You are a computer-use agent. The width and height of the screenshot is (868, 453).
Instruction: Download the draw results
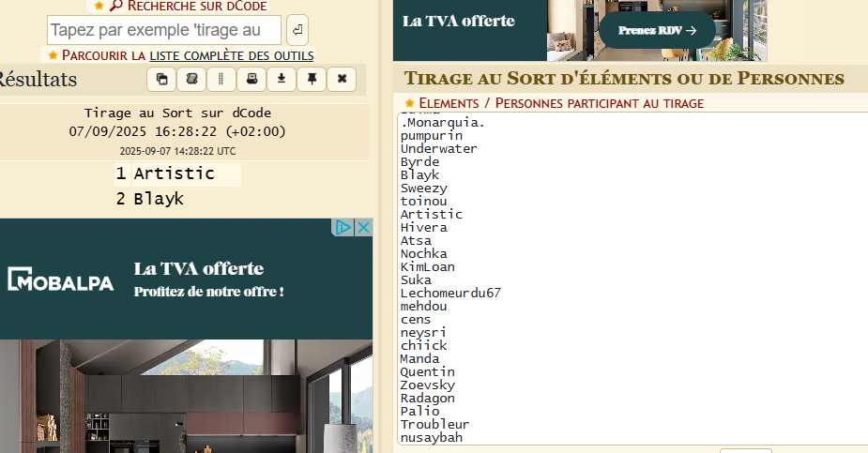pos(282,79)
